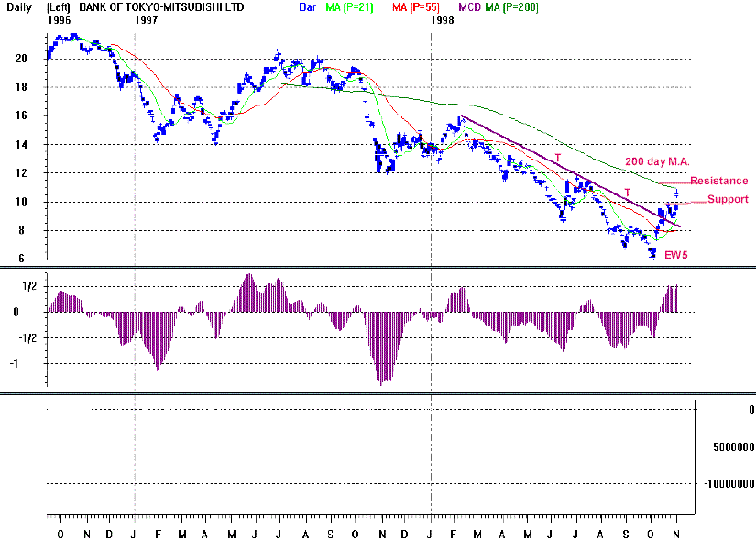Click the "Support" annotation label
This screenshot has height=541, width=756.
[728, 199]
